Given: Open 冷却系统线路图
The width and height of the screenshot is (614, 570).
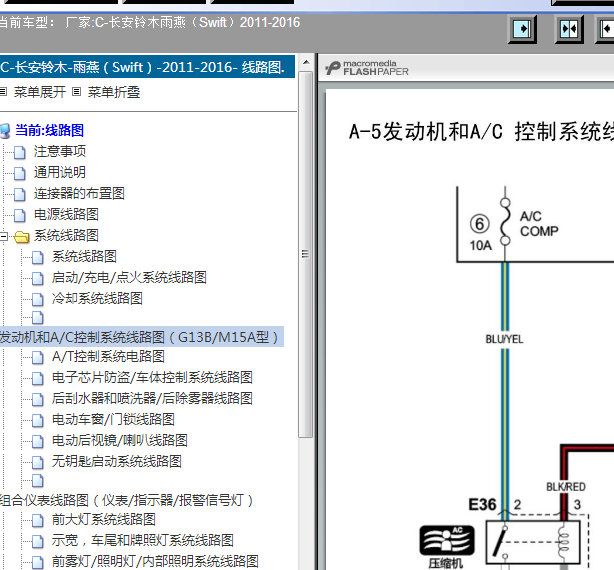Looking at the screenshot, I should coord(97,299).
